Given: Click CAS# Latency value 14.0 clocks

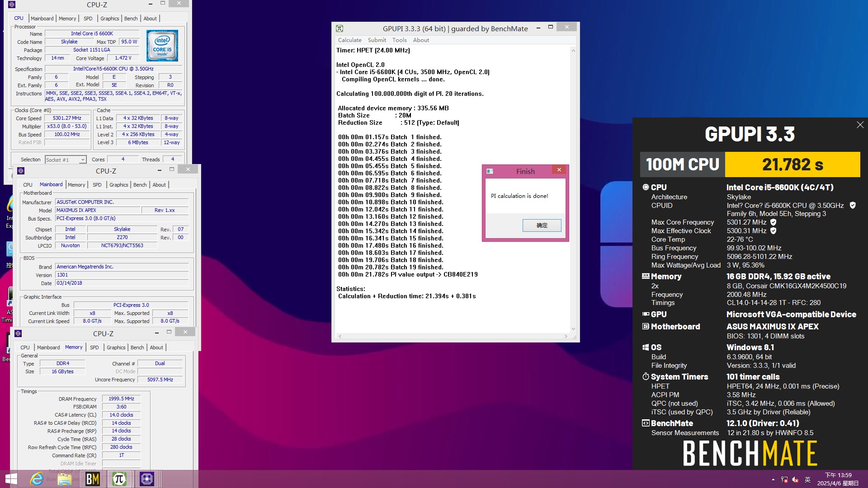Looking at the screenshot, I should point(122,415).
